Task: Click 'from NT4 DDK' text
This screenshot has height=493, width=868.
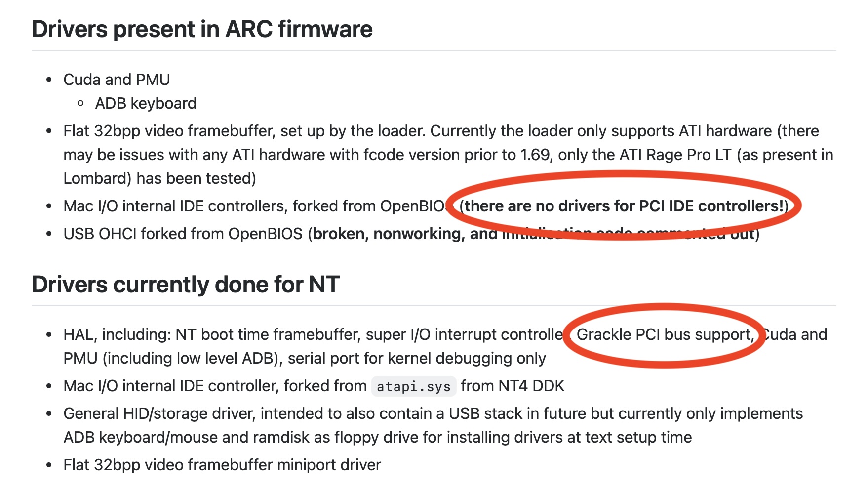Action: click(513, 386)
